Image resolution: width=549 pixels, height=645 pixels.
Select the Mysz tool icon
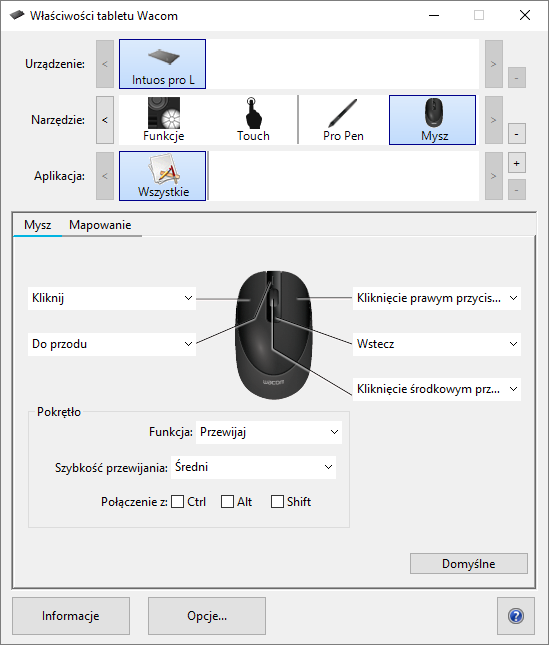tap(433, 120)
